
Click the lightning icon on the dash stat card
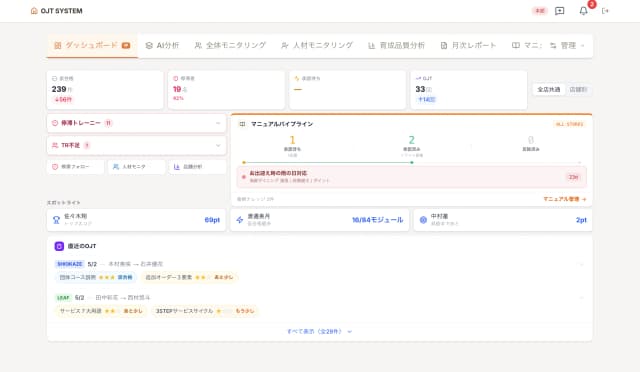click(x=297, y=78)
